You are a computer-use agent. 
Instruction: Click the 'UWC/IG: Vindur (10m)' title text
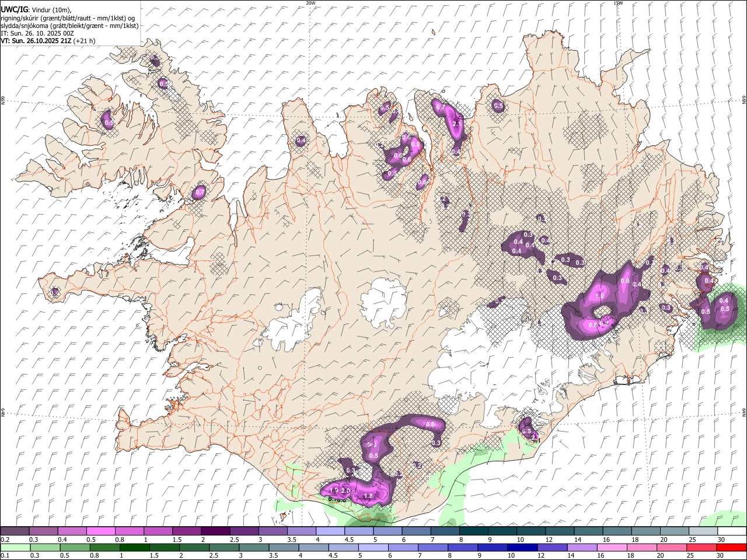click(x=36, y=9)
